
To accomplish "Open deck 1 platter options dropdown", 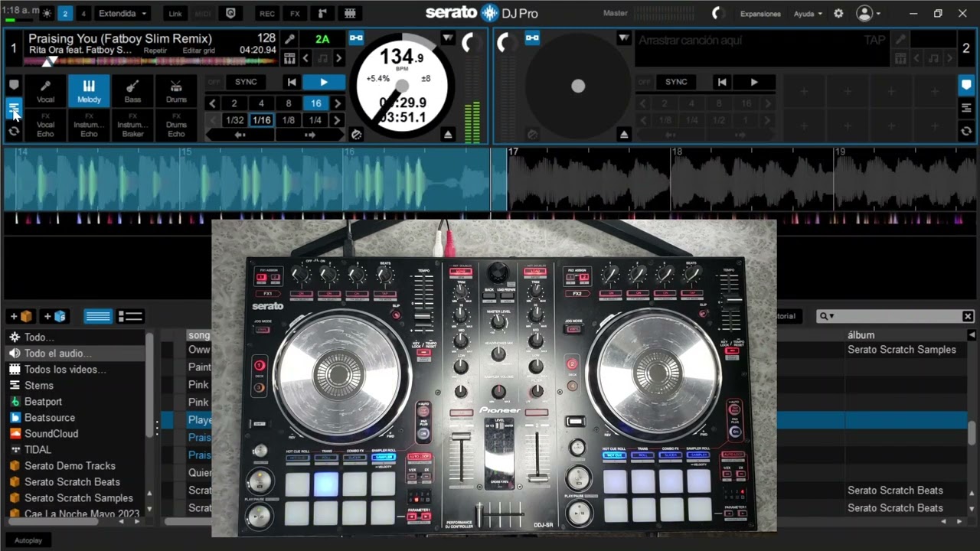I will (448, 38).
